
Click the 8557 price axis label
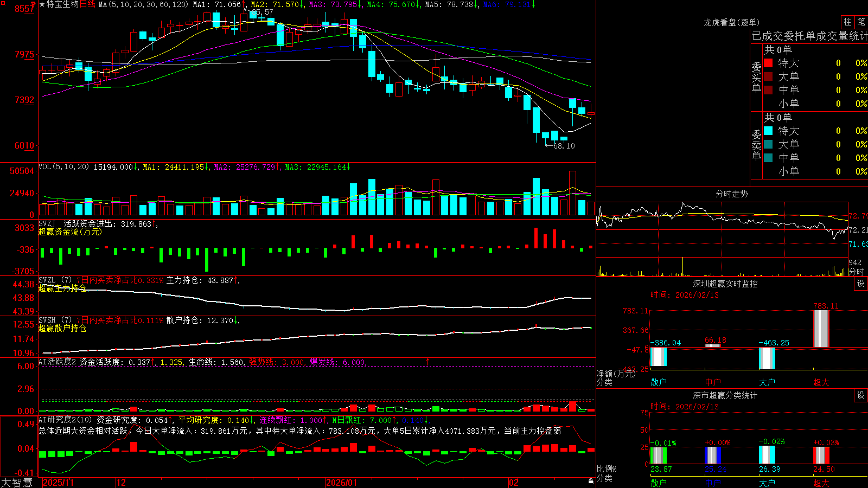tap(24, 9)
